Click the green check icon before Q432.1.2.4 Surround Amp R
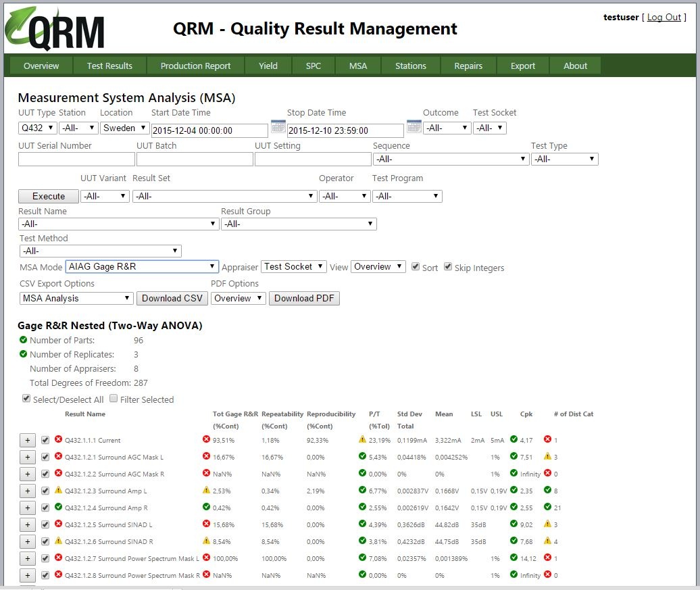 pyautogui.click(x=58, y=507)
